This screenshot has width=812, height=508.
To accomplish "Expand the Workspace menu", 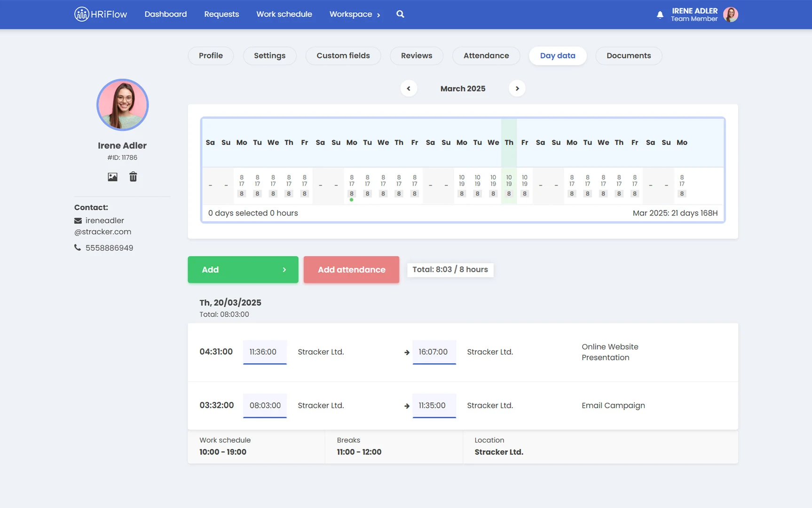I will pyautogui.click(x=355, y=14).
